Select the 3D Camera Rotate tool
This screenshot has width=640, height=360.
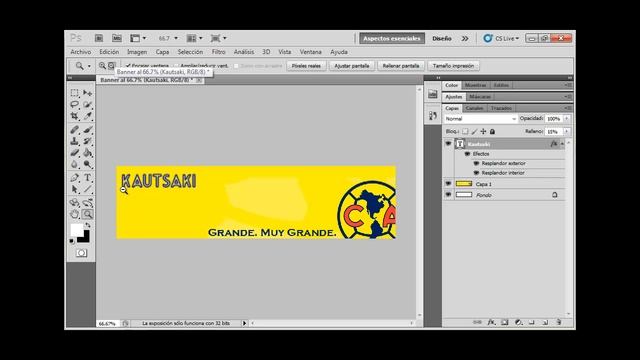point(87,202)
